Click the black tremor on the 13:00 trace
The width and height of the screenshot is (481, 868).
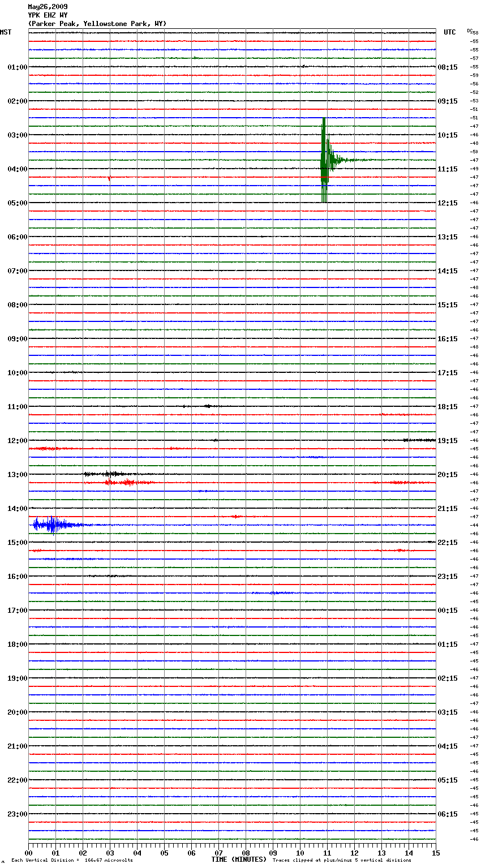tap(110, 474)
